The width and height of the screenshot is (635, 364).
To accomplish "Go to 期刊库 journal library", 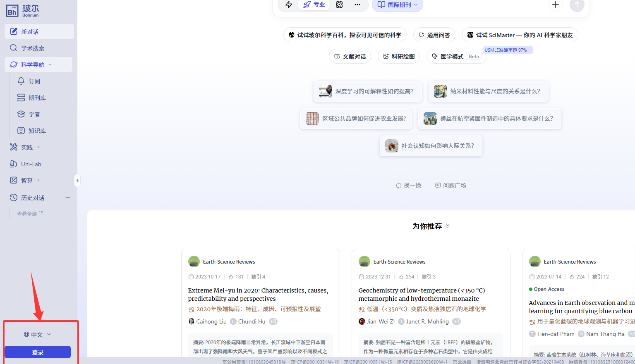I will [37, 98].
